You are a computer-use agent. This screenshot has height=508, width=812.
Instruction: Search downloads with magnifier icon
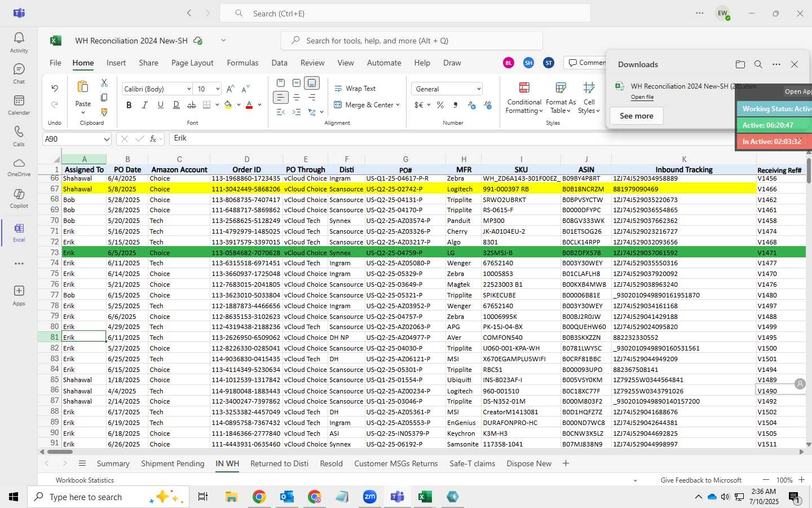tap(758, 64)
